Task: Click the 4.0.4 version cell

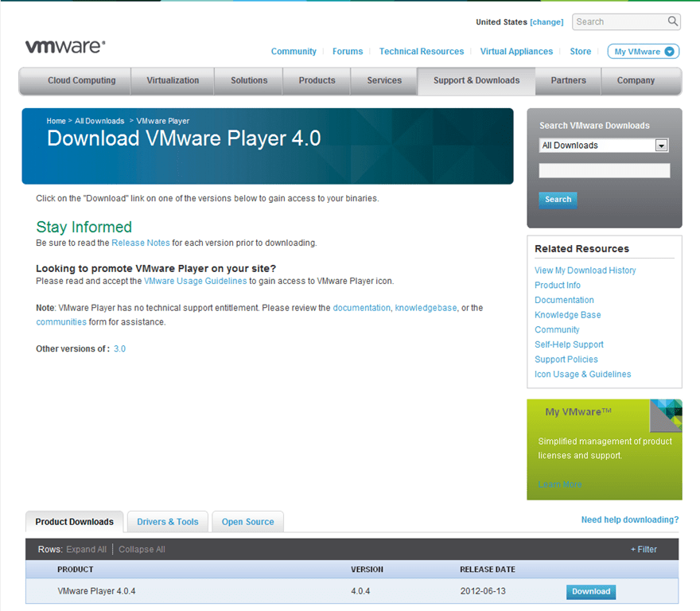Action: [x=360, y=591]
